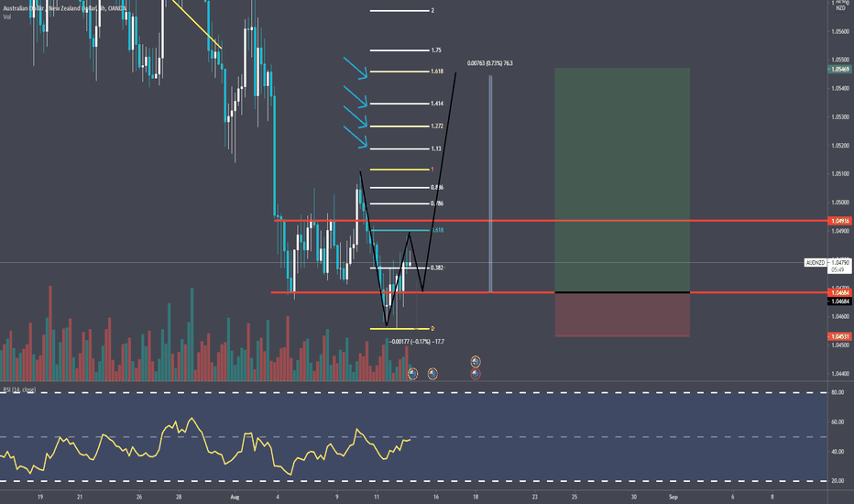This screenshot has width=854, height=504.
Task: Select the Fibonacci level labeled 1.75
Action: (400, 50)
